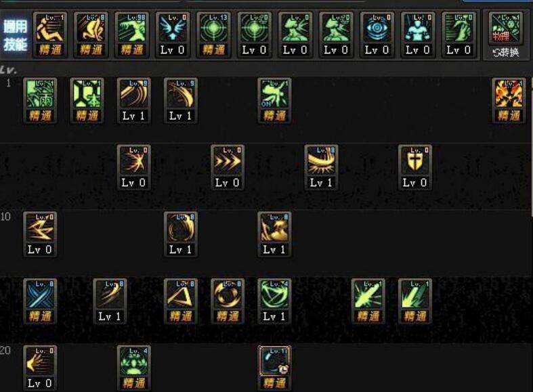Pick the golden triangle slash skill
Screen dimensions: 533x392
click(x=181, y=301)
